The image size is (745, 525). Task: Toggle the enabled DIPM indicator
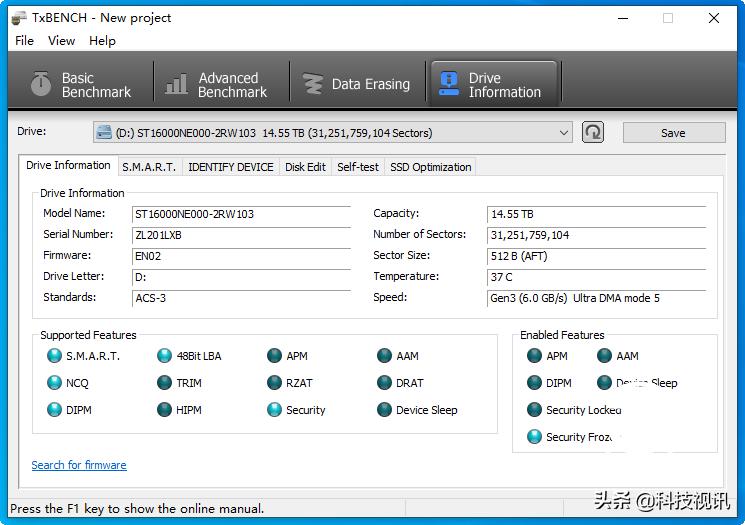(535, 383)
